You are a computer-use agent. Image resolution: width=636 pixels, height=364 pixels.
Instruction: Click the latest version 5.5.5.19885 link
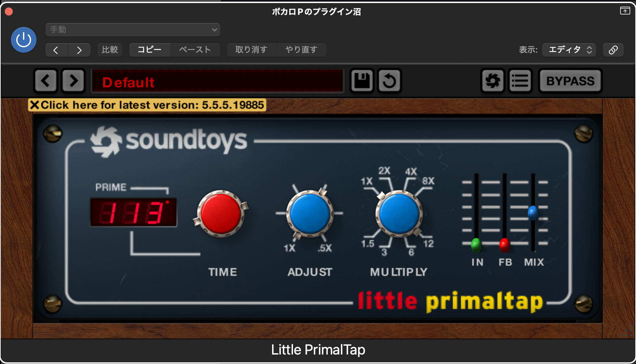tap(152, 105)
